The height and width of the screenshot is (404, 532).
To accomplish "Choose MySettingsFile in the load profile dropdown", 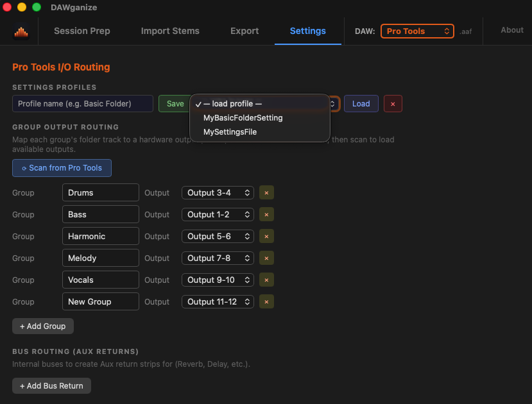I will 230,132.
